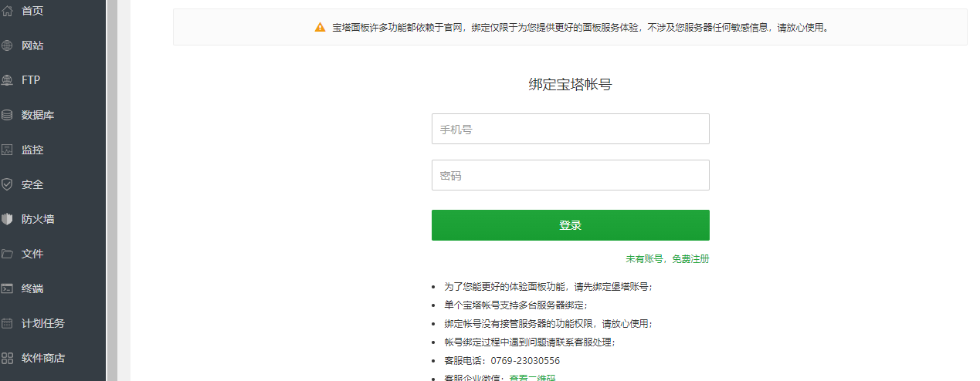Click the 单个宝塔帐号支持多台服务器绑定 line
The width and height of the screenshot is (980, 381).
click(516, 305)
